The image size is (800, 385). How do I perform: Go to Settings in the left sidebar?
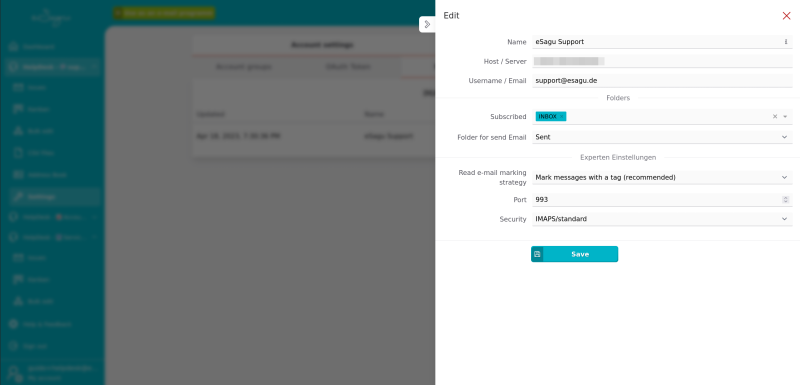54,197
